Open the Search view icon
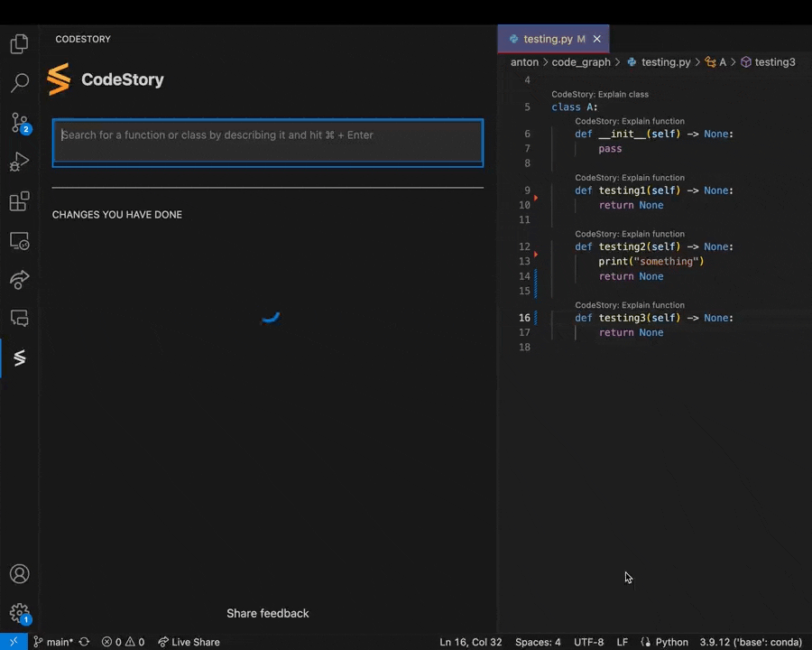The image size is (812, 650). coord(19,83)
